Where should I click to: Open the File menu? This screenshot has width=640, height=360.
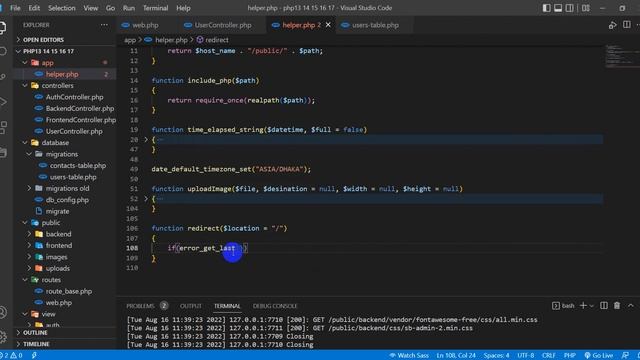pos(15,8)
